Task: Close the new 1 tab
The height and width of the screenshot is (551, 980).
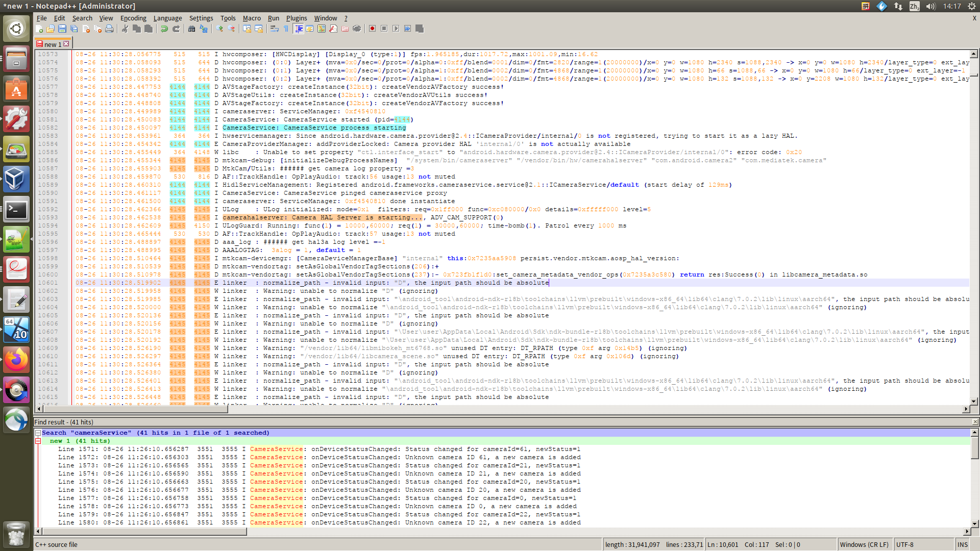Action: [x=66, y=44]
